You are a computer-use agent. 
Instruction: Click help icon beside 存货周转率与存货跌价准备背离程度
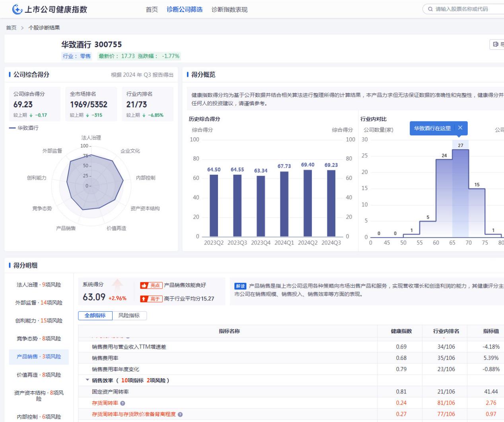180,414
